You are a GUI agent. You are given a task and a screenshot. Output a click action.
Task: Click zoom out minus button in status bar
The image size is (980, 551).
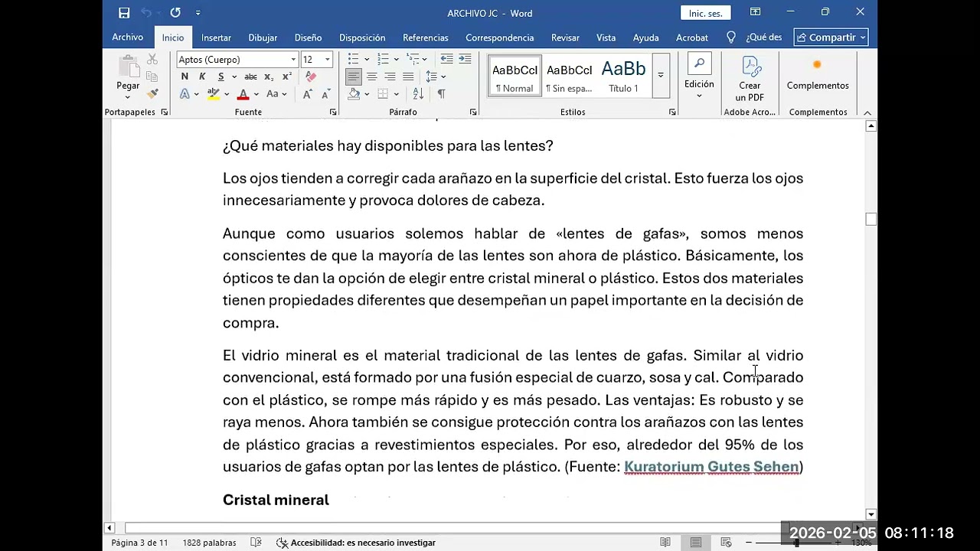coord(749,543)
